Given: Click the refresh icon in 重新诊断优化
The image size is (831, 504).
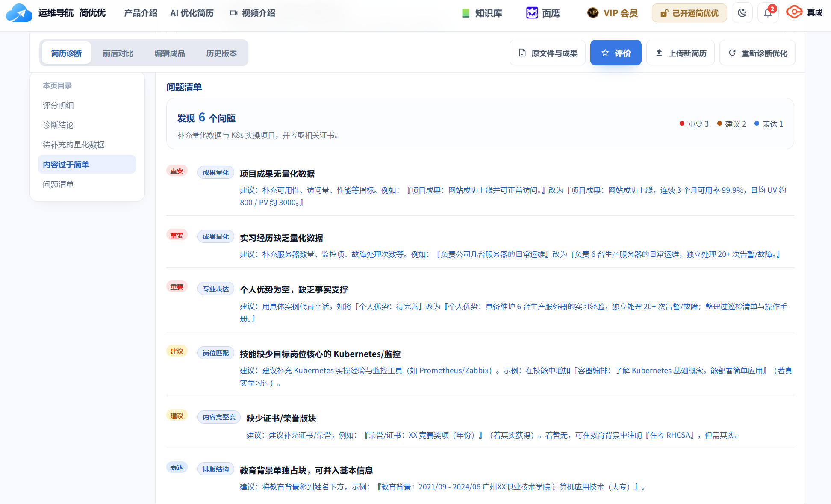Looking at the screenshot, I should [732, 53].
